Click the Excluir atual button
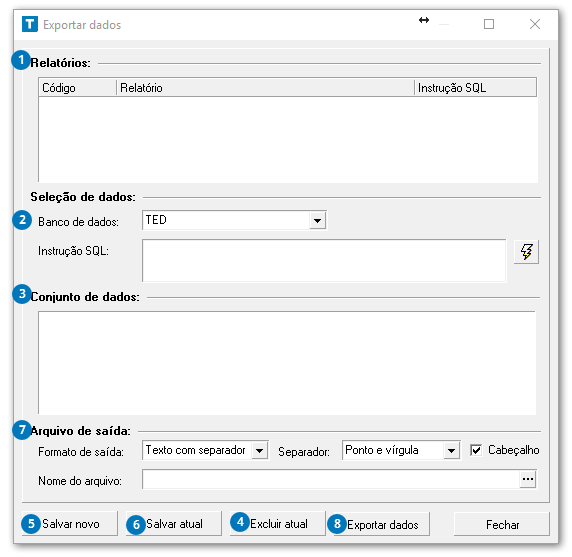The width and height of the screenshot is (572, 557). 278,524
